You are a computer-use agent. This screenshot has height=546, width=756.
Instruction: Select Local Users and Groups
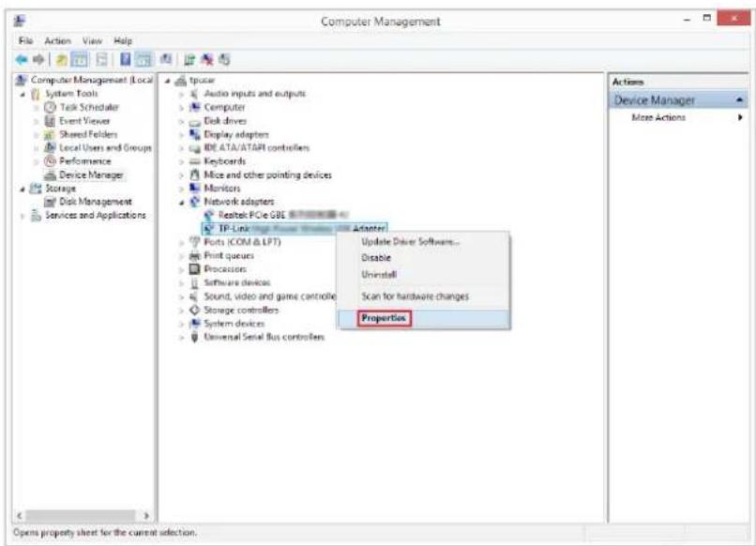coord(105,147)
